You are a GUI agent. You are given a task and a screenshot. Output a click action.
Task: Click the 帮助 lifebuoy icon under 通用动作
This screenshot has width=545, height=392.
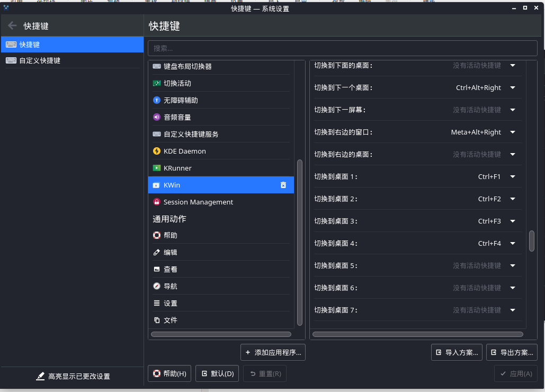(156, 235)
